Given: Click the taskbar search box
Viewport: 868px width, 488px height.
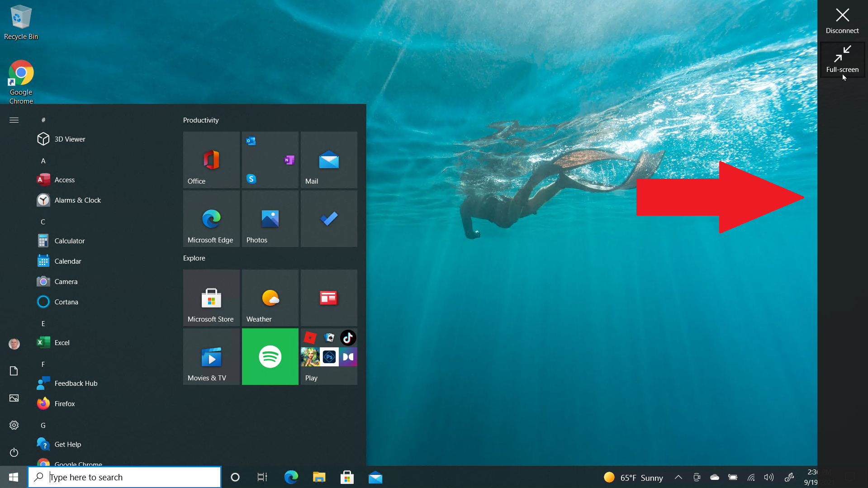Looking at the screenshot, I should pos(124,477).
